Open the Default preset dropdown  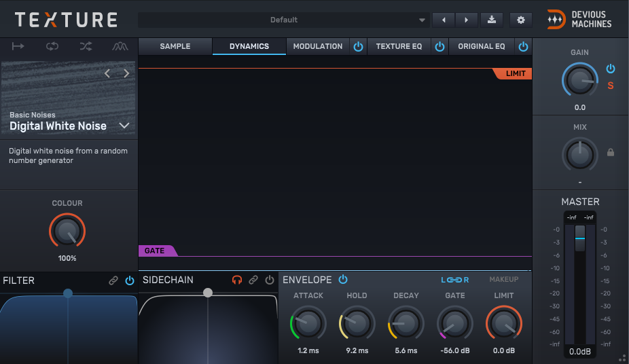coord(284,20)
